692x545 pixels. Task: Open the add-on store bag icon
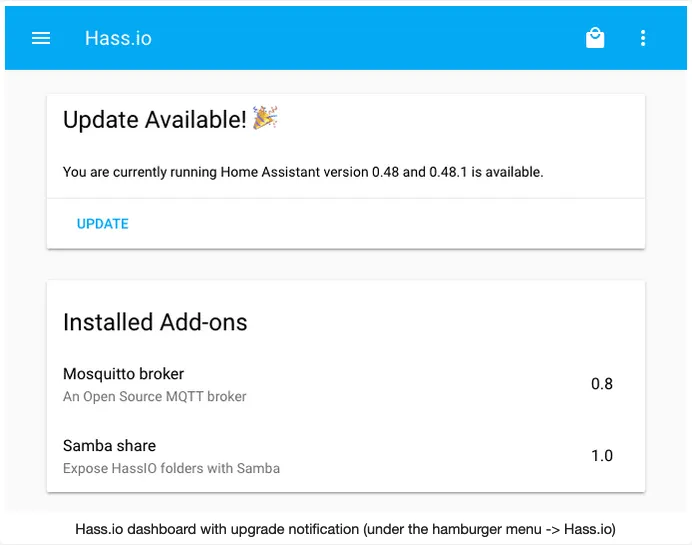coord(594,38)
